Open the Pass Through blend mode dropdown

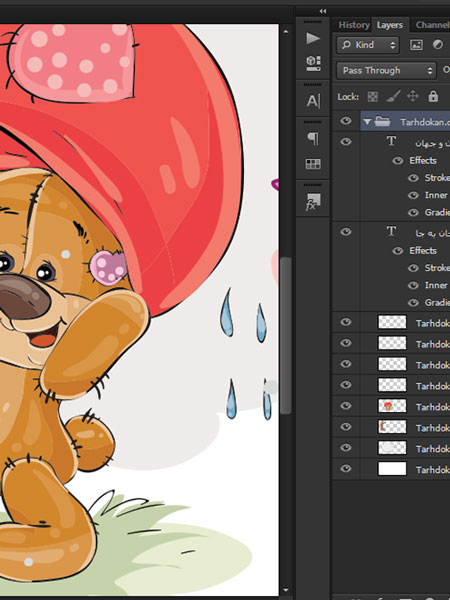coord(386,70)
